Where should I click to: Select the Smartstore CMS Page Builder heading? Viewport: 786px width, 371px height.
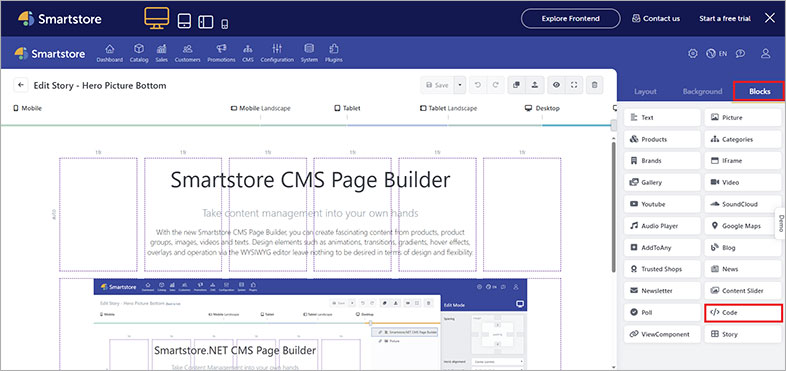[x=310, y=180]
